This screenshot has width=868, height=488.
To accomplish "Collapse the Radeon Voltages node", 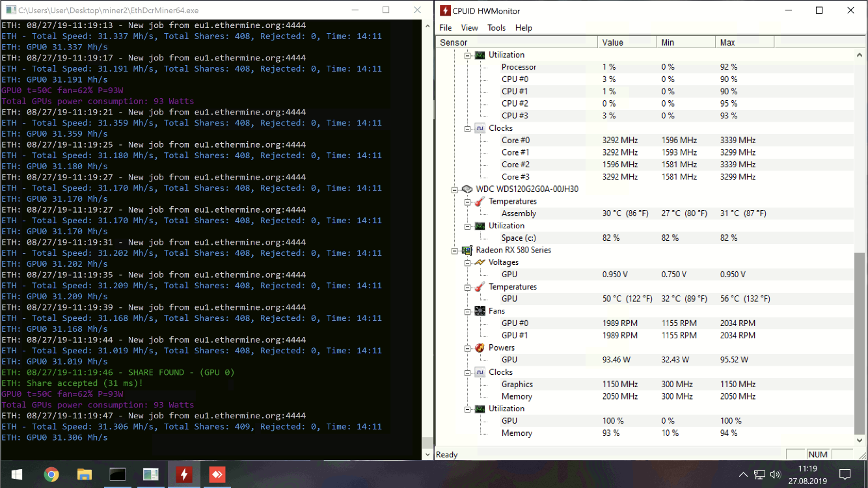I will (x=467, y=263).
